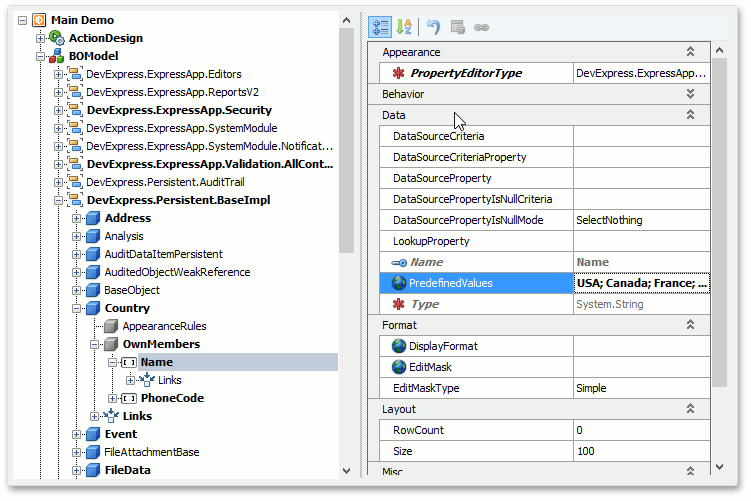Select the DataSourcePropertyIsNullCriteria row label
The height and width of the screenshot is (501, 751).
click(472, 199)
